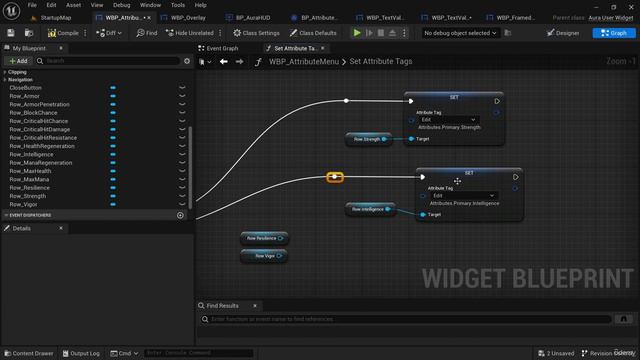The width and height of the screenshot is (640, 360).
Task: Switch to Graph mode
Action: click(x=614, y=33)
